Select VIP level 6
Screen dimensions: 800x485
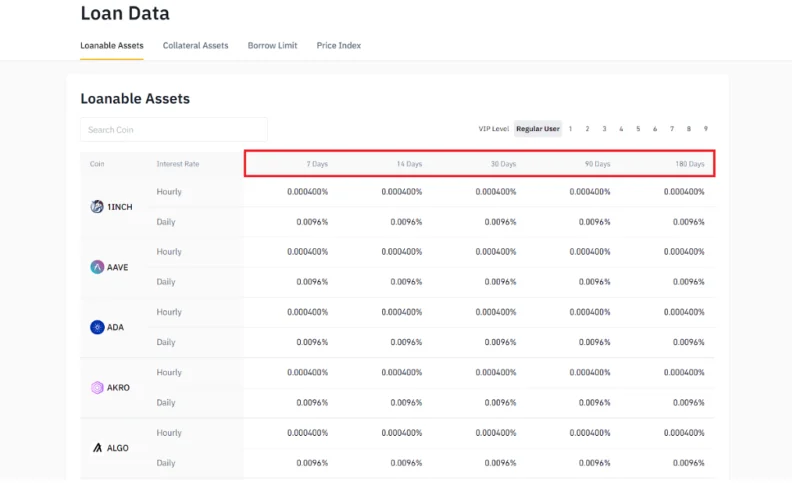pyautogui.click(x=655, y=129)
